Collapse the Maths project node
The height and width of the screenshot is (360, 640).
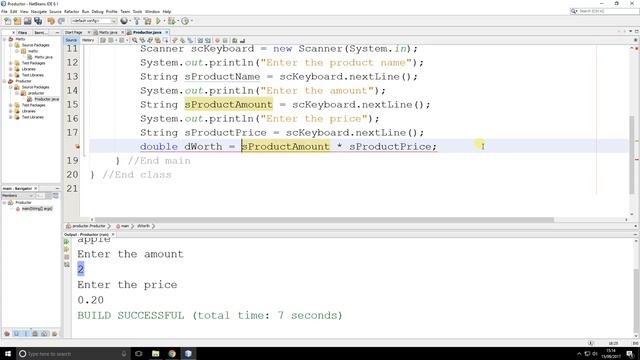click(5, 39)
